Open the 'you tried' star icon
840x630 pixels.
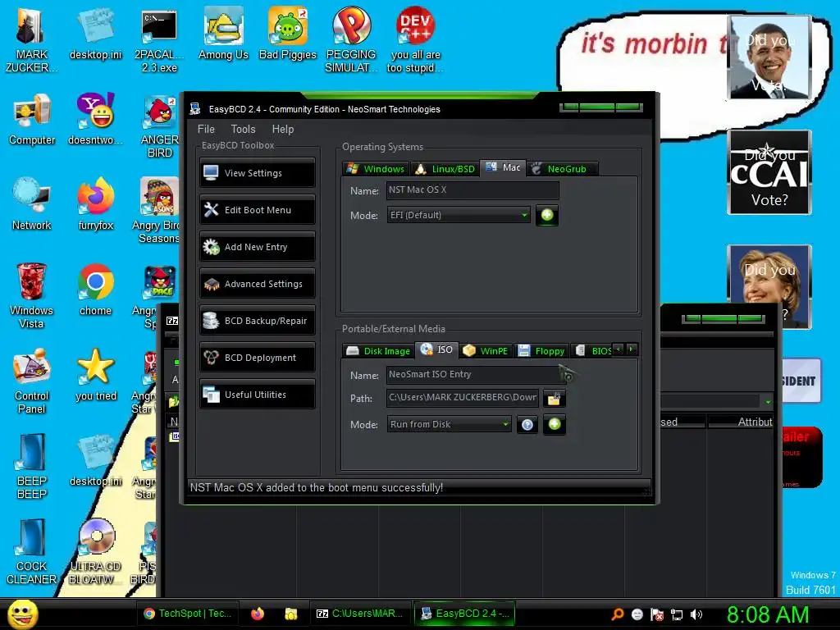pyautogui.click(x=95, y=375)
